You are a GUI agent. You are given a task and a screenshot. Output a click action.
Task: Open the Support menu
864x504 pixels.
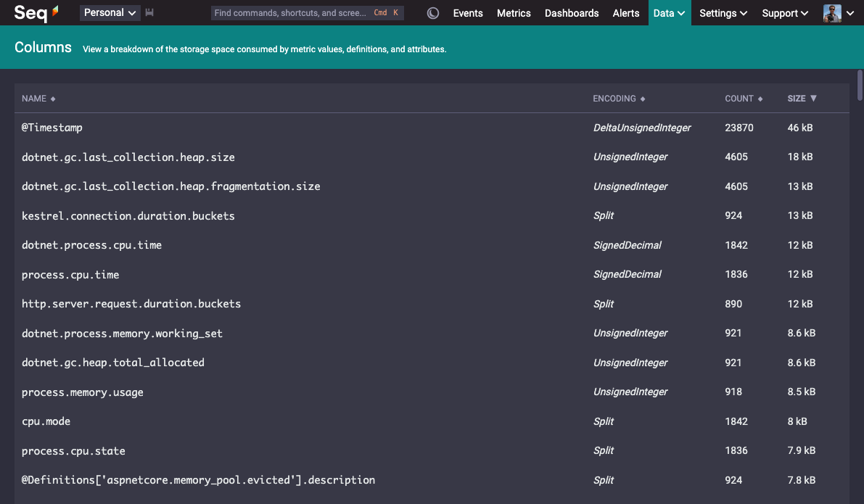coord(784,12)
